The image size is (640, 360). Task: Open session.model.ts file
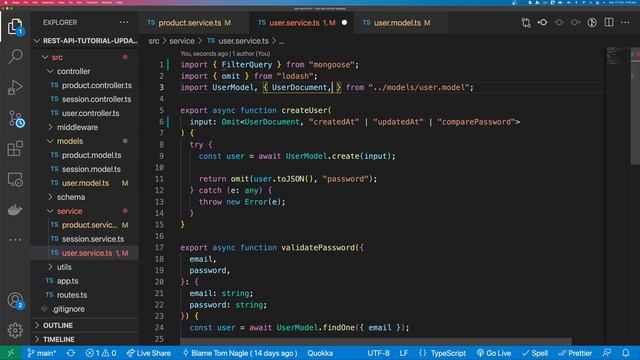pos(86,169)
